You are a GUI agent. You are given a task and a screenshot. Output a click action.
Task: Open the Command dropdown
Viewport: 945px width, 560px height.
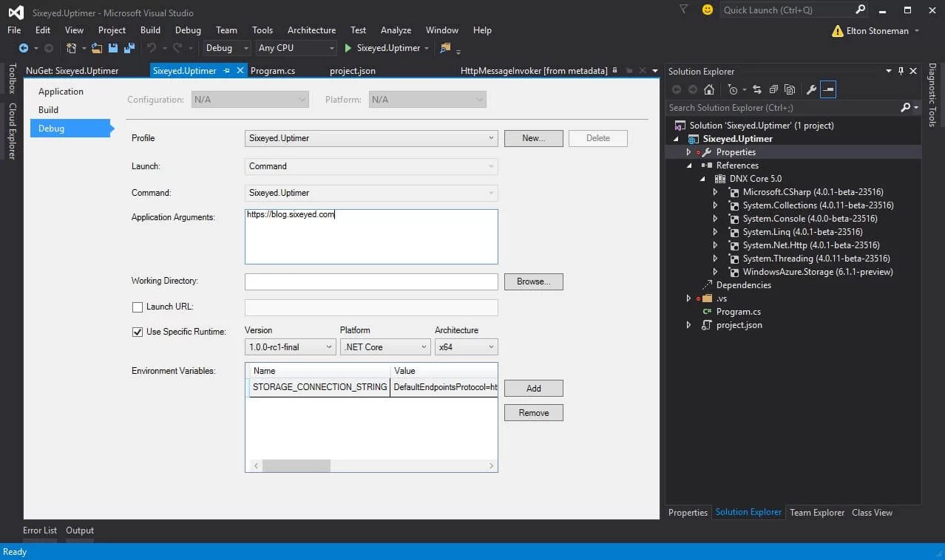pyautogui.click(x=371, y=193)
